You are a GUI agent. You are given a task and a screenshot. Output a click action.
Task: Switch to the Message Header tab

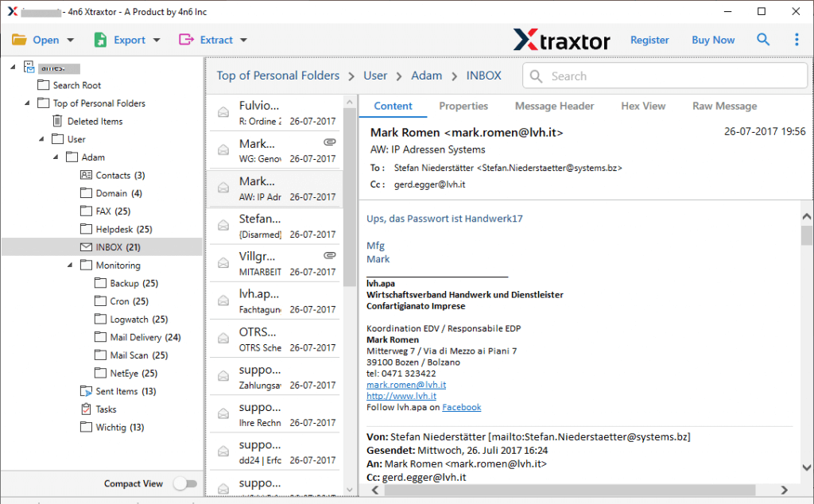(554, 106)
